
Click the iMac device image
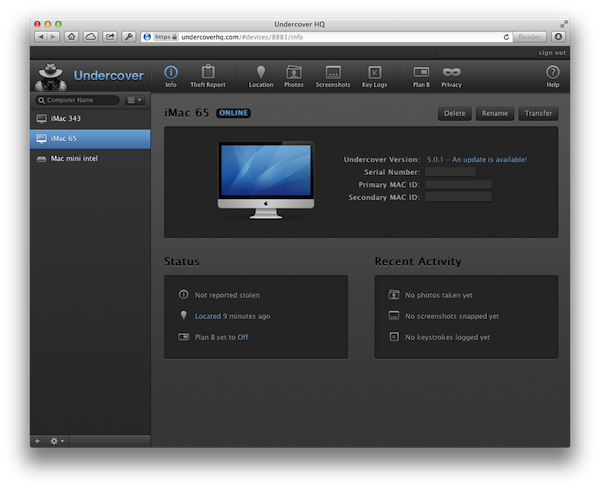(x=266, y=180)
